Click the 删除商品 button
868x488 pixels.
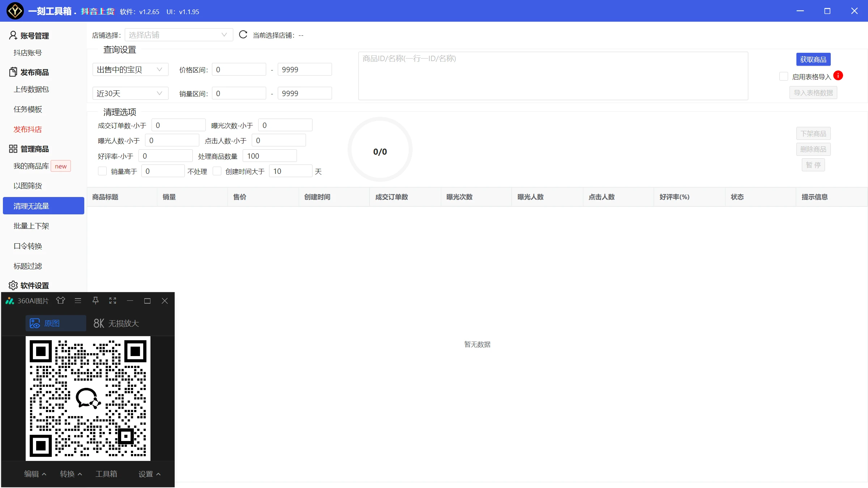[813, 149]
